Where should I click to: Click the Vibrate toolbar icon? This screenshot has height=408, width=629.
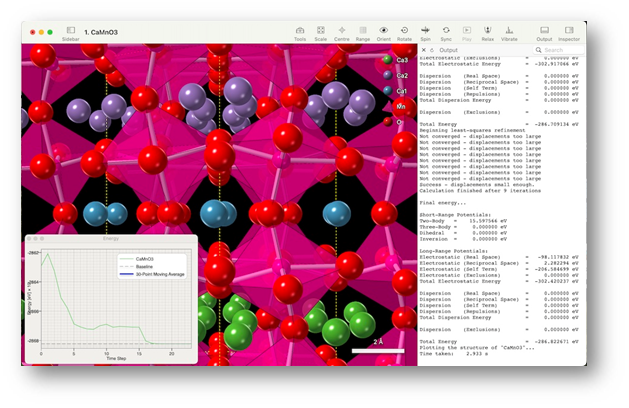509,31
